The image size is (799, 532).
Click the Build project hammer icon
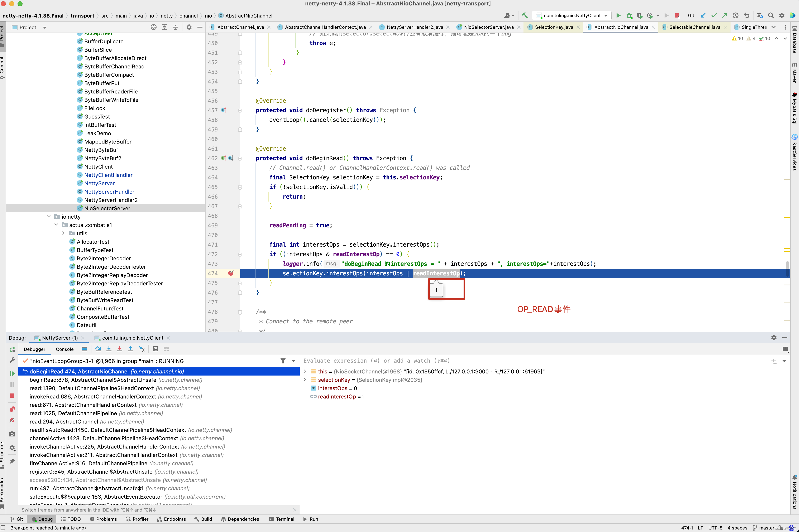[525, 16]
